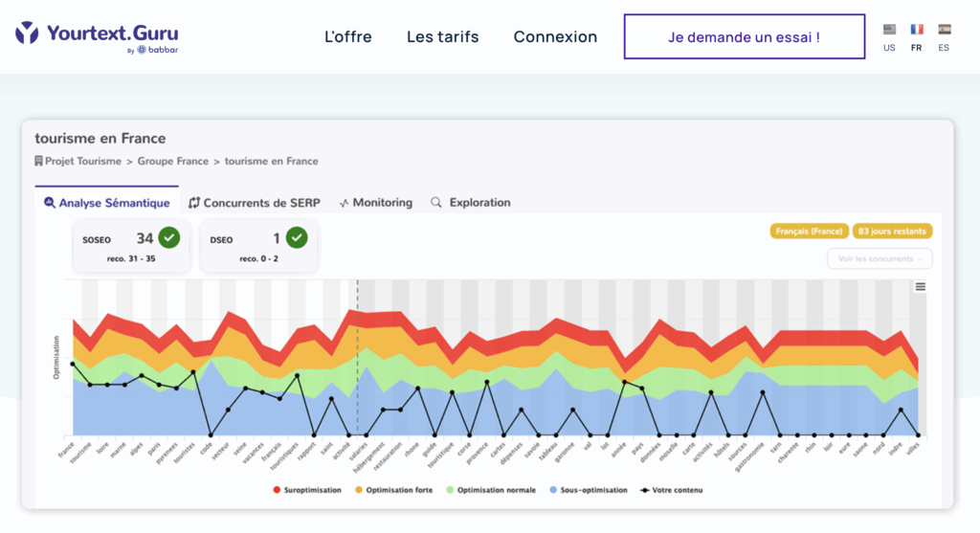
Task: Open Groupe France in the breadcrumb
Action: point(173,161)
